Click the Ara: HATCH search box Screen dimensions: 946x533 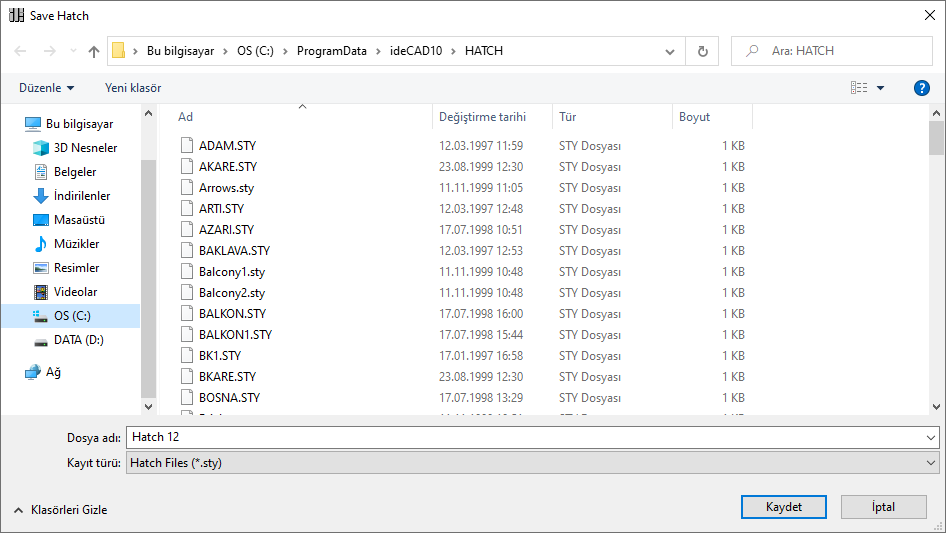click(832, 51)
